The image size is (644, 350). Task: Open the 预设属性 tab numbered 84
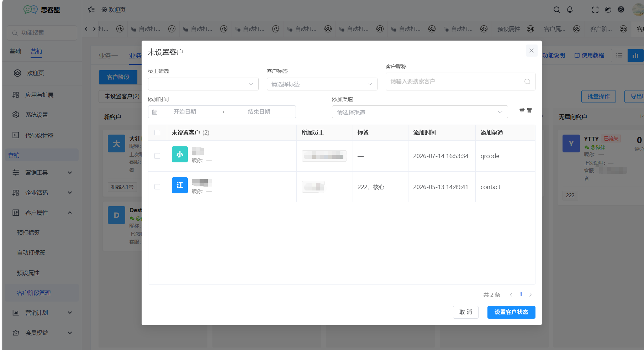point(516,29)
